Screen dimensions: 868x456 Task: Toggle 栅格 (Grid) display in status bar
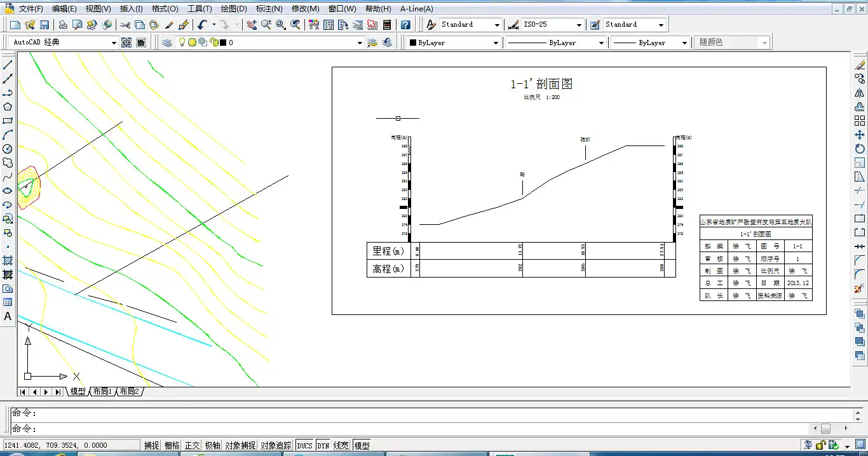[x=172, y=445]
